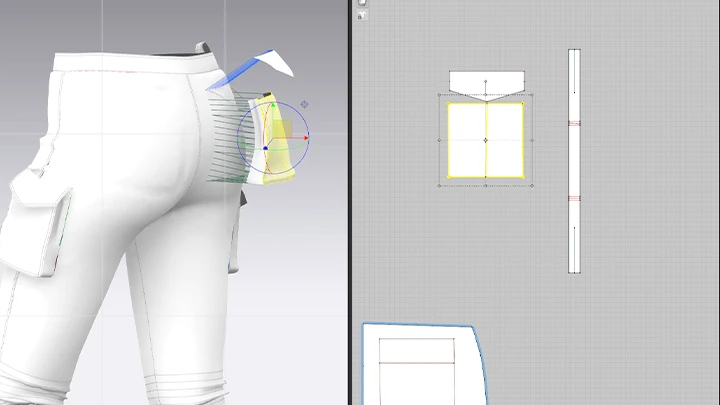Select the long narrow strip pattern
The height and width of the screenshot is (405, 720).
574,161
